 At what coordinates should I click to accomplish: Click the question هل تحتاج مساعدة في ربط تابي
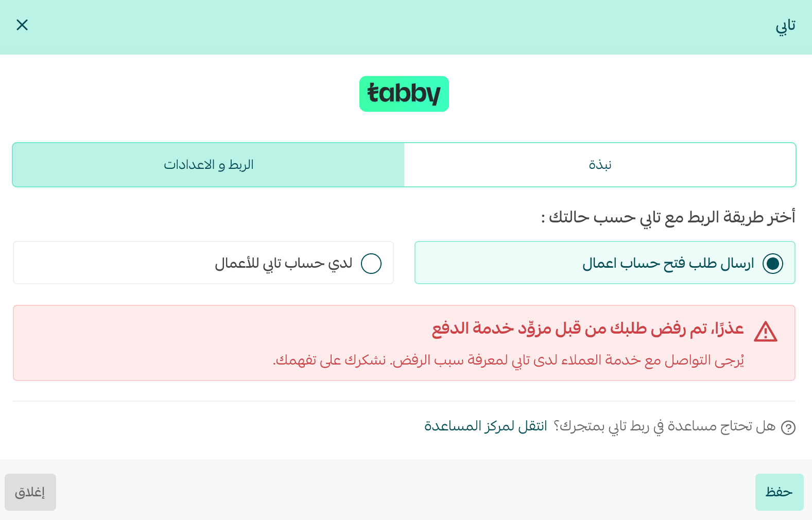coord(664,426)
